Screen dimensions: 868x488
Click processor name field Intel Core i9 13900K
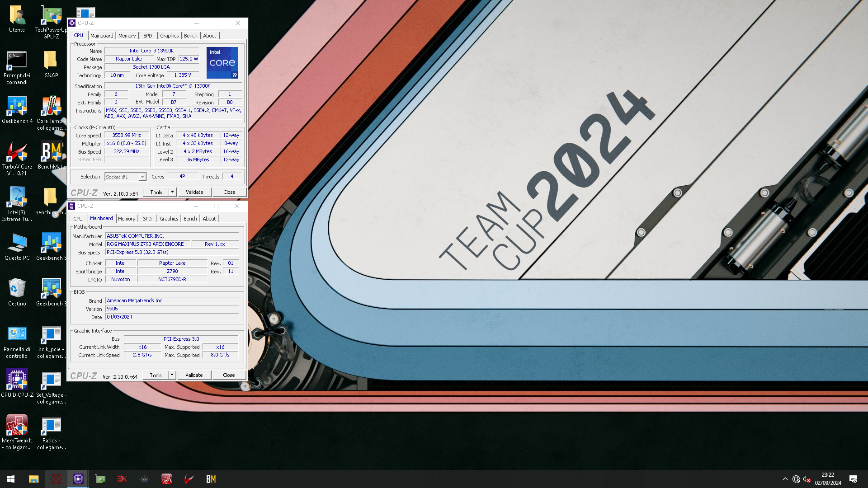[151, 51]
